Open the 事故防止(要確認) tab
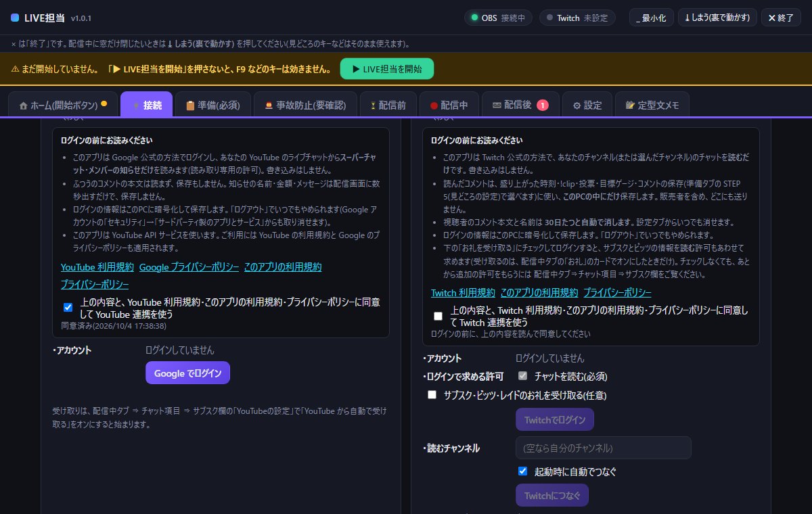Viewport: 812px width, 514px height. (x=305, y=105)
